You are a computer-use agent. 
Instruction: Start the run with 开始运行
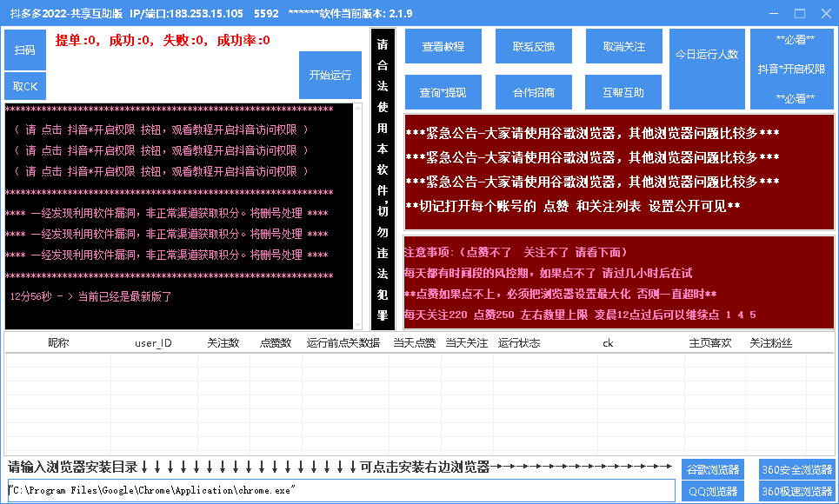pos(330,75)
